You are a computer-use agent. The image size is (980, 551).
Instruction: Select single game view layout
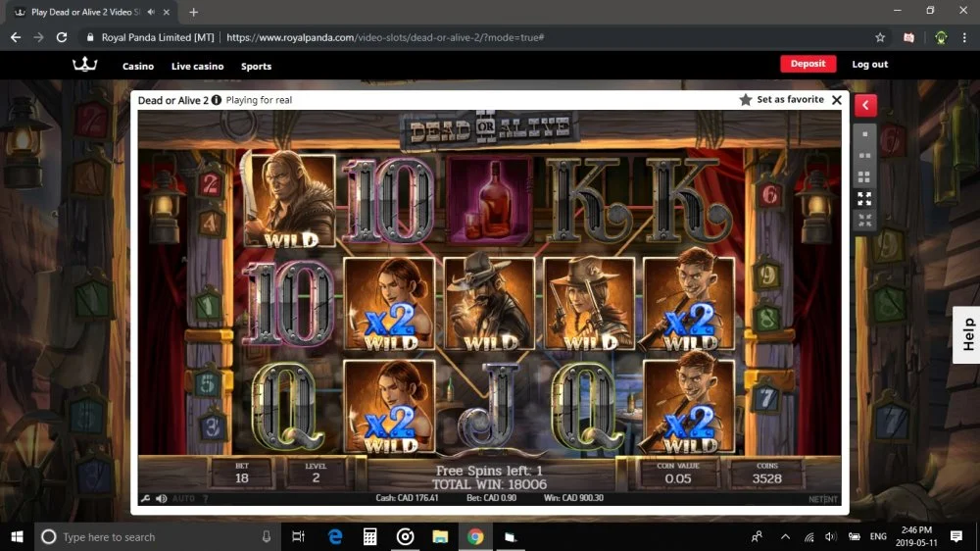coord(865,134)
